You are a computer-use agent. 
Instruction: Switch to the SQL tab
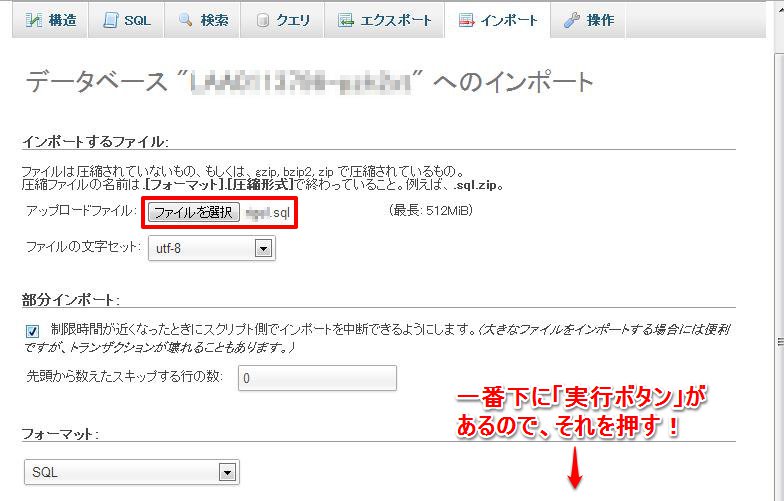(126, 20)
